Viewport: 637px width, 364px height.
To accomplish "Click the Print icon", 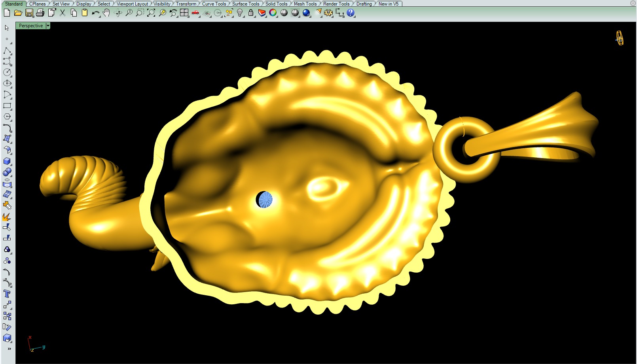I will [40, 13].
